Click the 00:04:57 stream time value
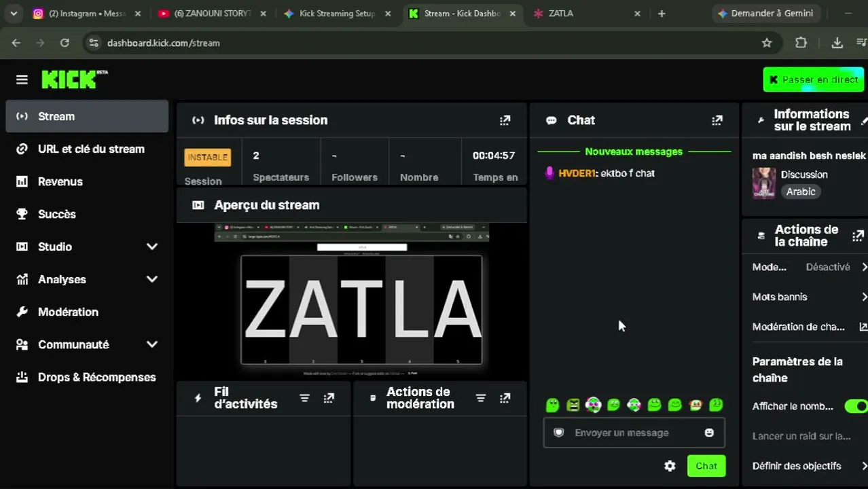Viewport: 868px width, 489px height. tap(494, 156)
